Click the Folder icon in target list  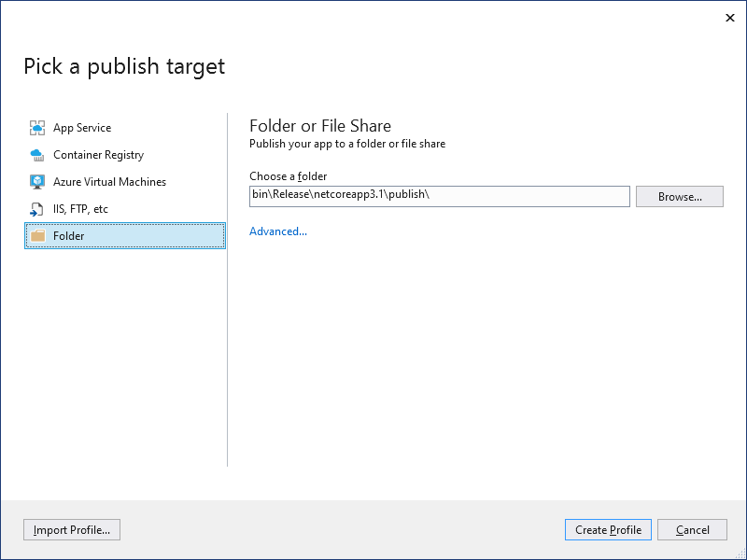37,236
